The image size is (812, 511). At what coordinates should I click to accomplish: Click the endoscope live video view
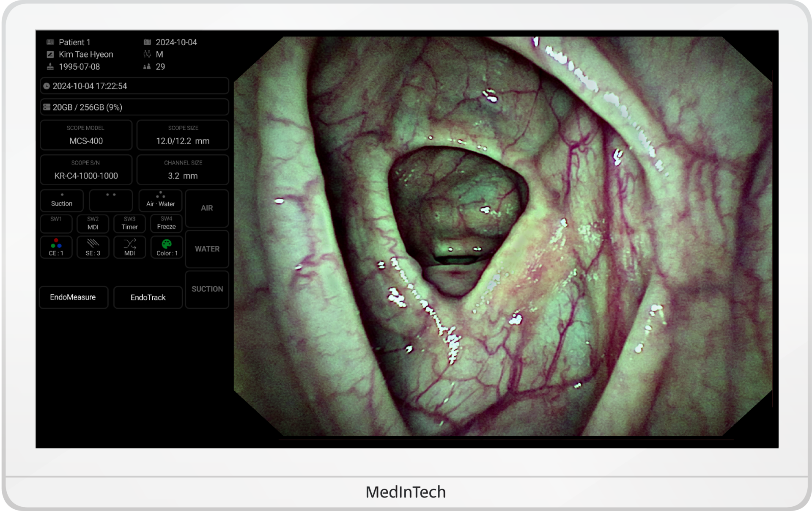502,236
